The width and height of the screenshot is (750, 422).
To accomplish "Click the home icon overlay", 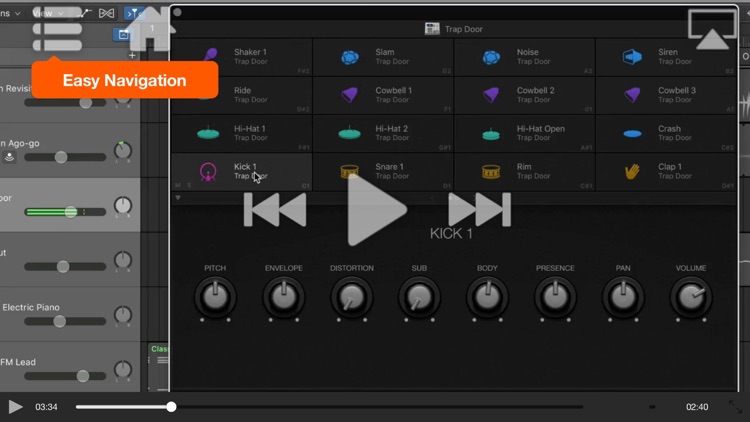I will 152,30.
